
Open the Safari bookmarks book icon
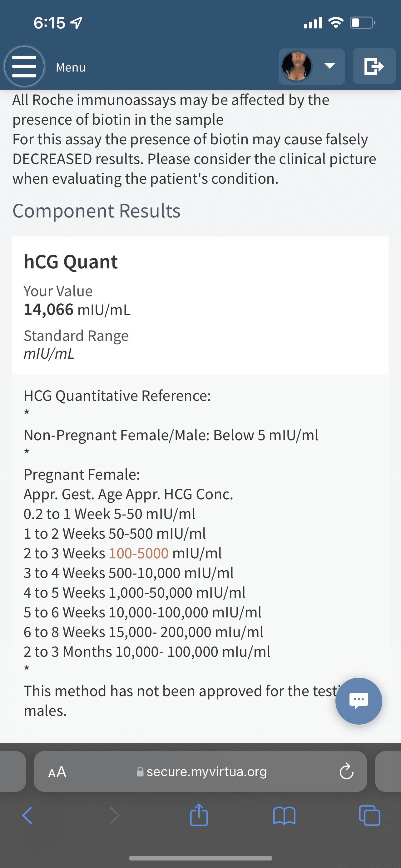coord(284,816)
